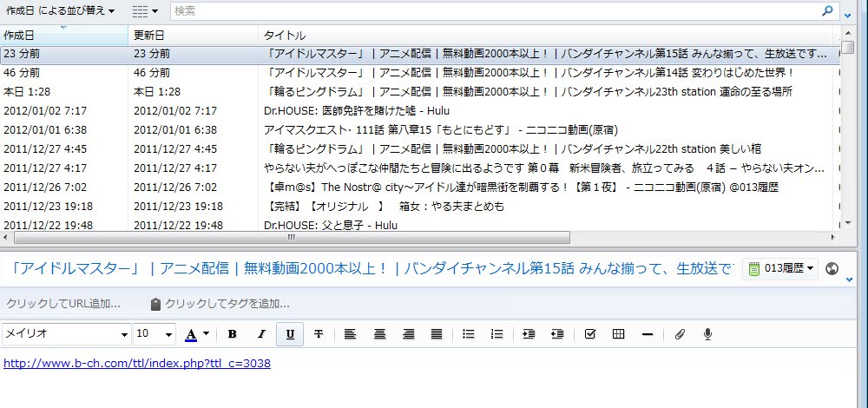Viewport: 868px width, 408px height.
Task: Click the horizontal scrollbar thumb in note list
Action: pos(292,238)
